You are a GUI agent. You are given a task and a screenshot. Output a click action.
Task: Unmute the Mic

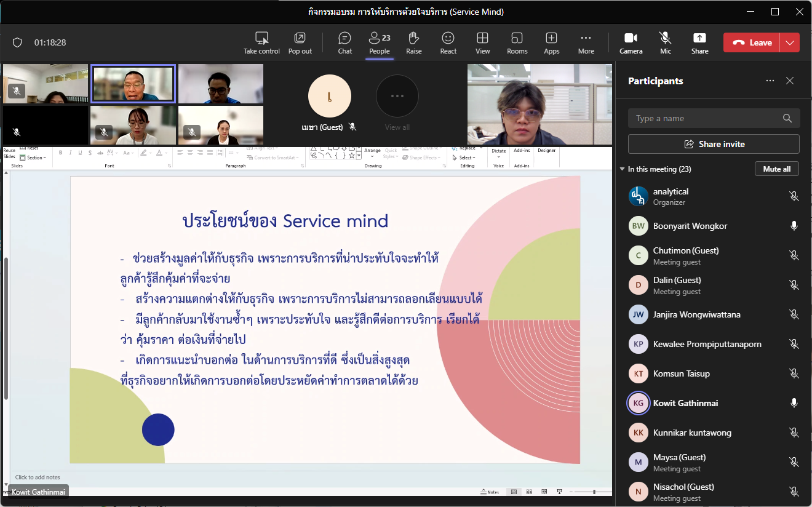(x=666, y=42)
